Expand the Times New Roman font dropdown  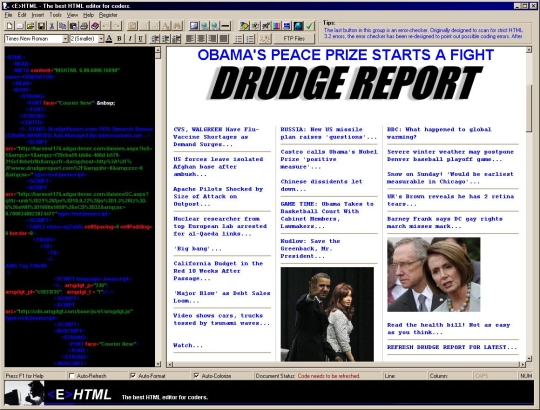tap(65, 39)
